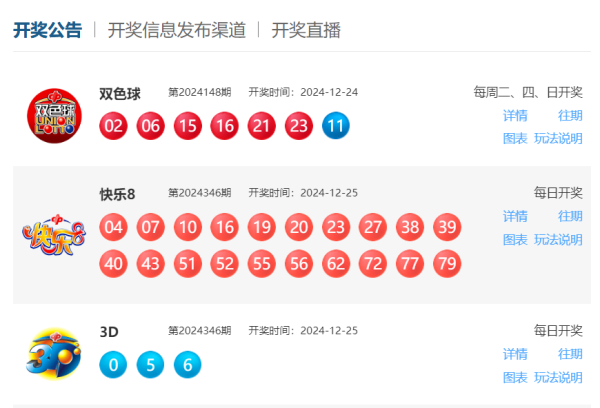The height and width of the screenshot is (408, 600).
Task: Click 每日开奖 text in 3D row
Action: [x=558, y=331]
